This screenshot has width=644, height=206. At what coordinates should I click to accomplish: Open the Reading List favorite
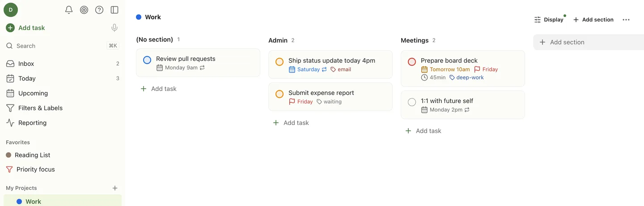coord(63,155)
